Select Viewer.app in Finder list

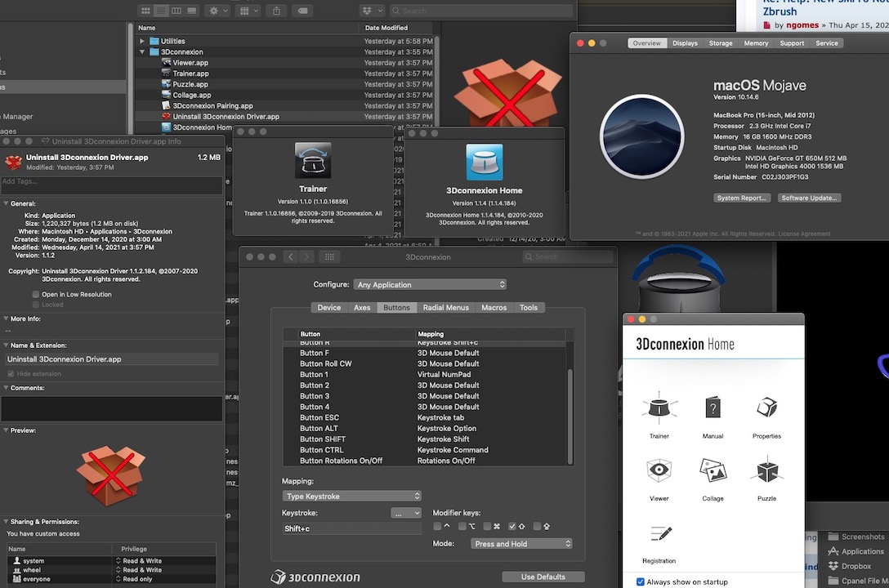coord(190,63)
